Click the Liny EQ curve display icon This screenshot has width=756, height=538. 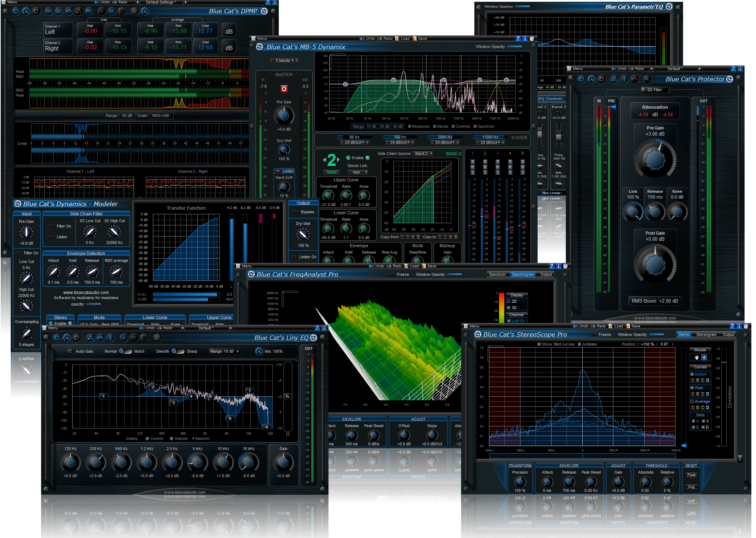[x=100, y=337]
